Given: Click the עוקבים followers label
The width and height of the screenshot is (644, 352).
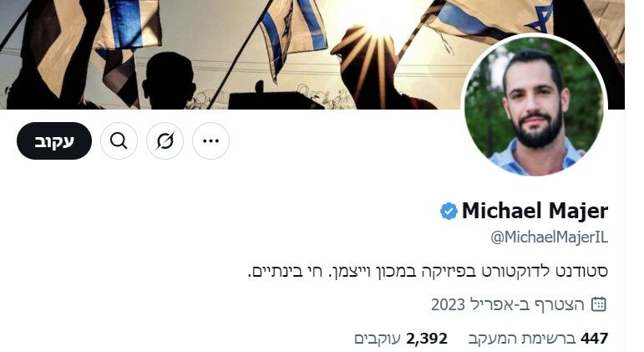Looking at the screenshot, I should tap(377, 339).
